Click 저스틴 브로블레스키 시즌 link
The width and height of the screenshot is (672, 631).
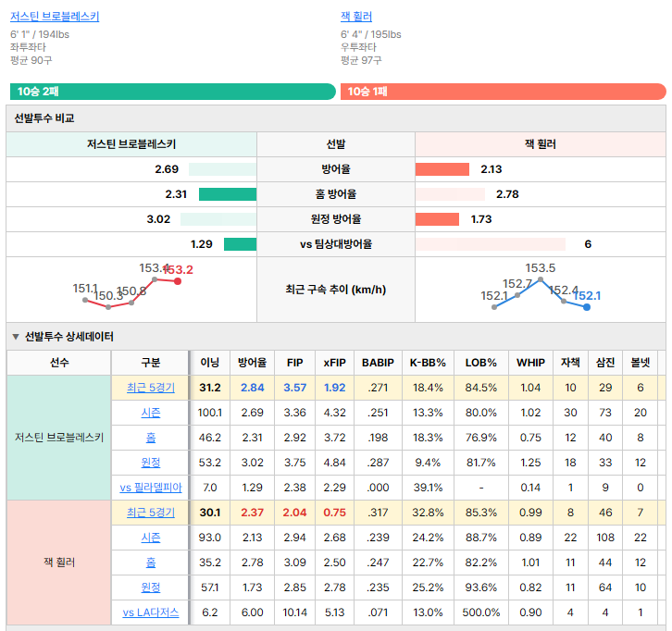tap(151, 413)
